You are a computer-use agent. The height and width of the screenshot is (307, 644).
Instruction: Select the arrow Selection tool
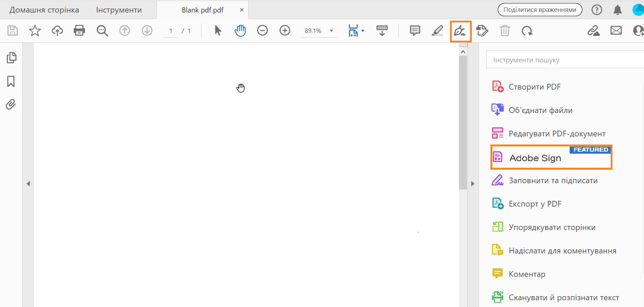point(218,31)
